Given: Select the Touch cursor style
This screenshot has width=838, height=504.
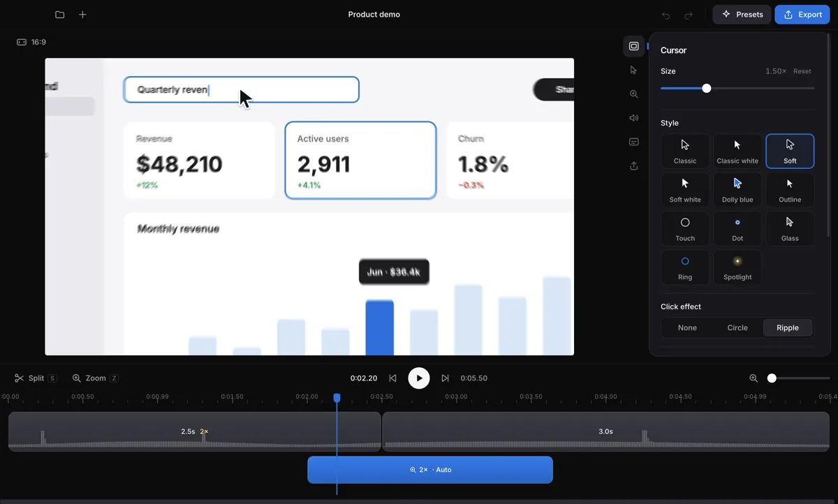Looking at the screenshot, I should click(685, 229).
